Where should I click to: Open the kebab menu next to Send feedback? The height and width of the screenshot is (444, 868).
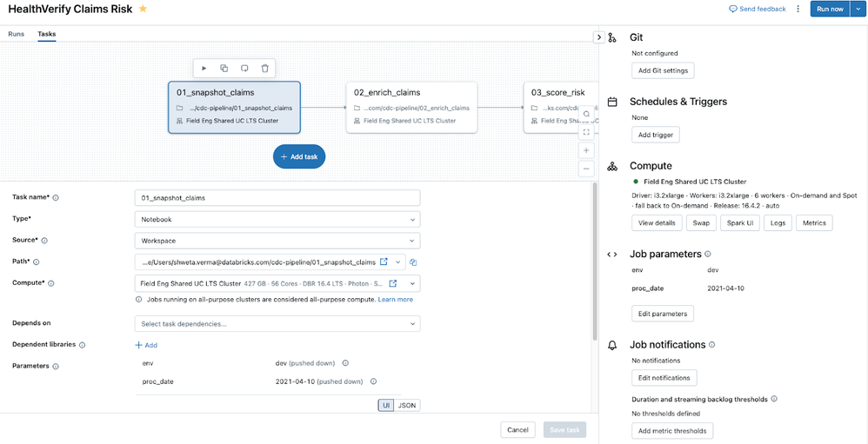(798, 9)
